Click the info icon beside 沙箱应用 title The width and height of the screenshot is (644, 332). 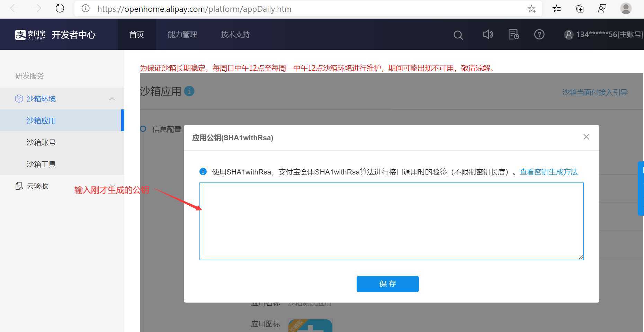[x=189, y=91]
